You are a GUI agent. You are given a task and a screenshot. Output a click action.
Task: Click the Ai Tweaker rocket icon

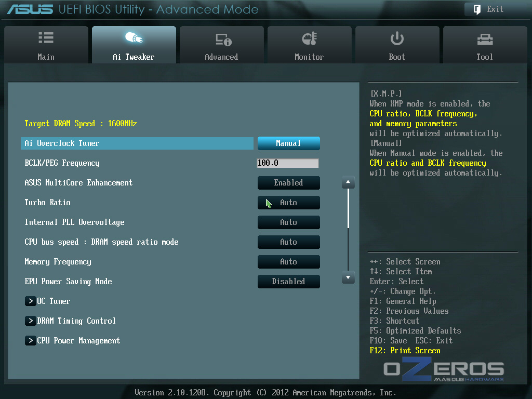[134, 37]
